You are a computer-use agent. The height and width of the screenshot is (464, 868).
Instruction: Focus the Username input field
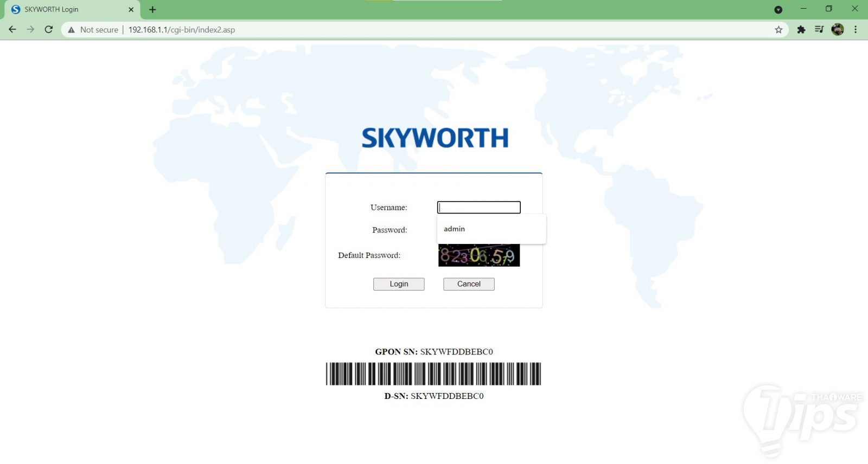[479, 208]
